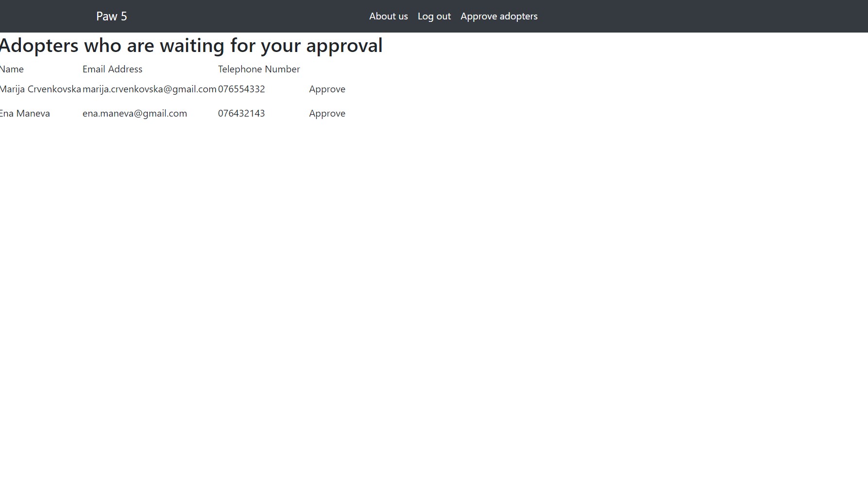Approve Marija Crvenkovska's adoption request

(x=327, y=89)
